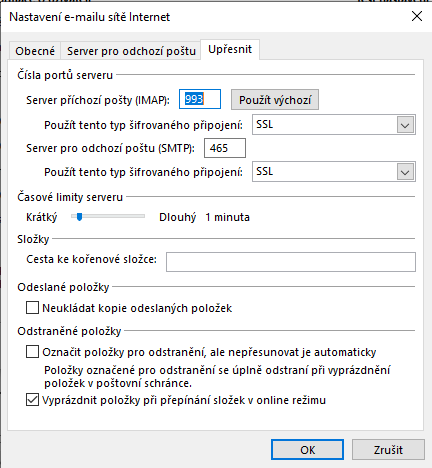The height and width of the screenshot is (468, 432).
Task: Click the Cesta ke kořenové složce field
Action: coord(291,262)
